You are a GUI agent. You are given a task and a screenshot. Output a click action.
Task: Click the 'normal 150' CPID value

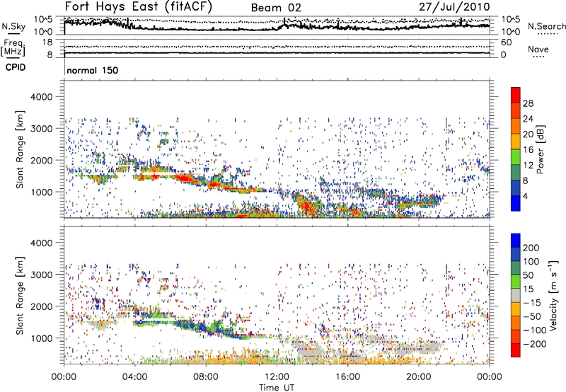(x=93, y=70)
